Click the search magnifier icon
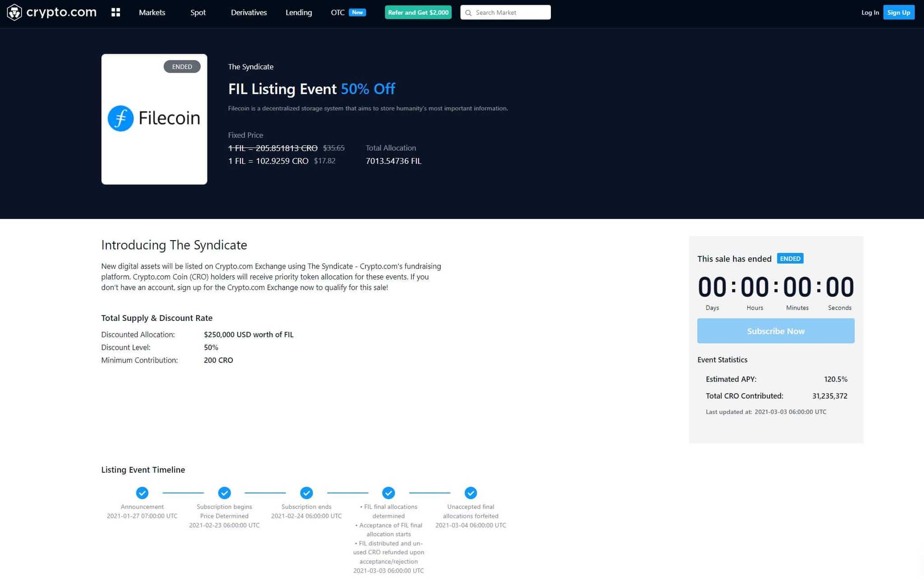924x580 pixels. pos(468,13)
